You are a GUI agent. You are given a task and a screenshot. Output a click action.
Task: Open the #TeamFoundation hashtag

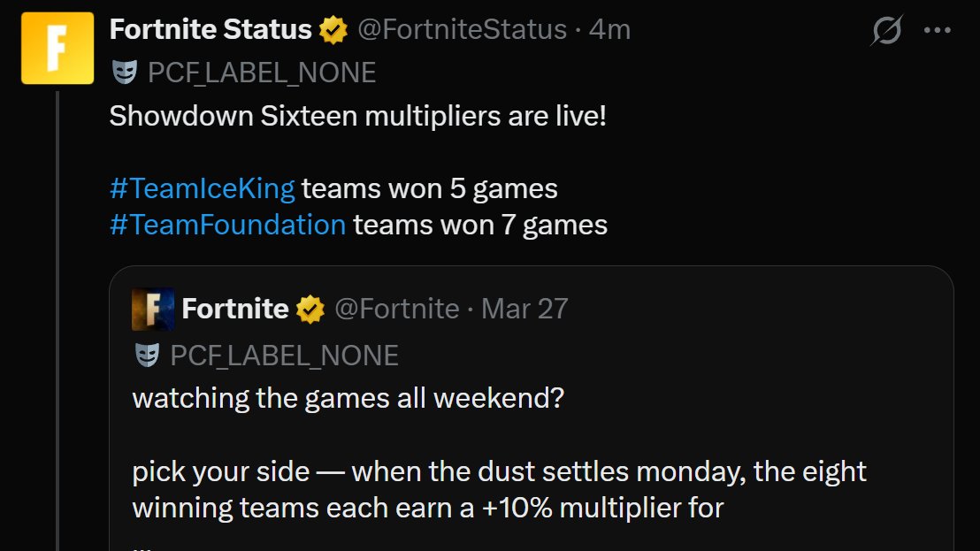[x=226, y=225]
